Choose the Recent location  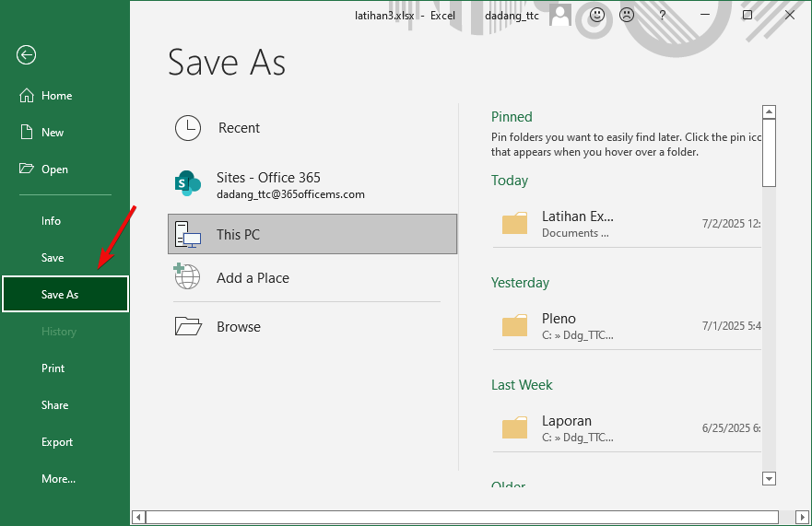coord(312,128)
